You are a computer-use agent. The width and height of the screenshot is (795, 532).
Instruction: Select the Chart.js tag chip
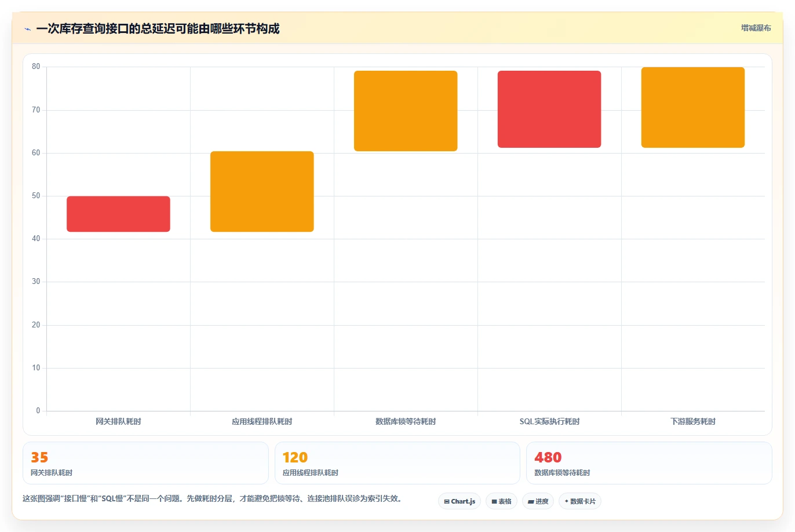click(460, 501)
